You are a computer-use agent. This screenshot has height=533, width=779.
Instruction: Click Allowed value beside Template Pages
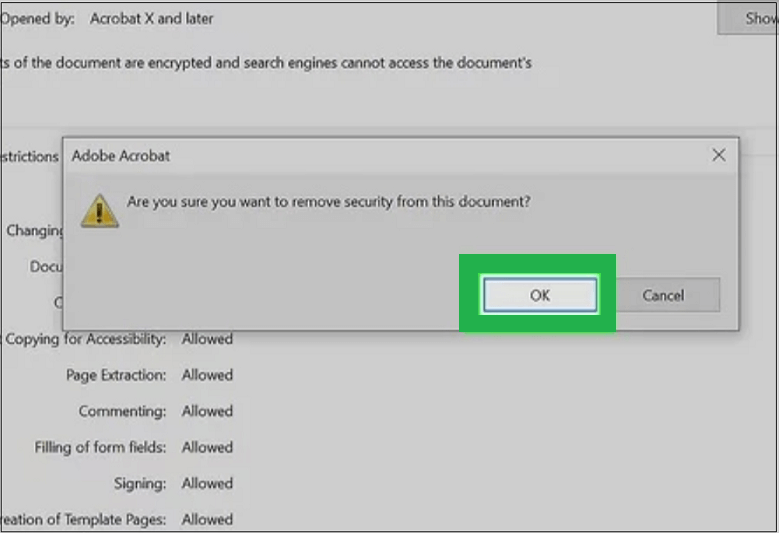click(x=207, y=520)
